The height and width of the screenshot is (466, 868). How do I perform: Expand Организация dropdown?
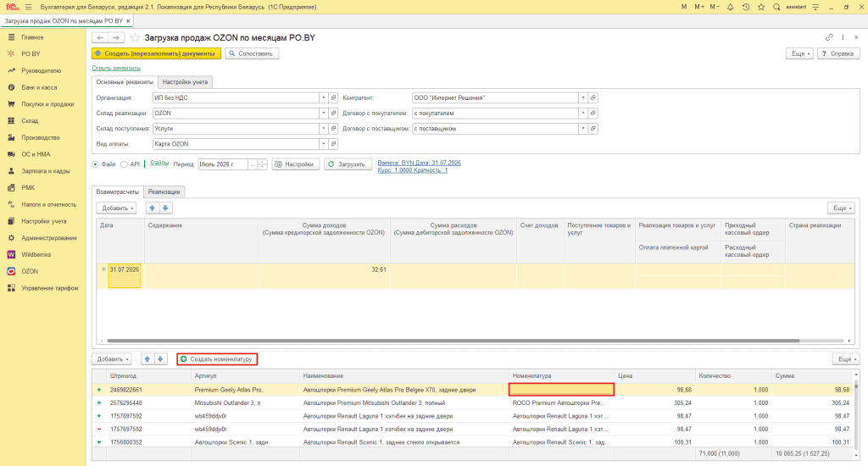(x=323, y=98)
